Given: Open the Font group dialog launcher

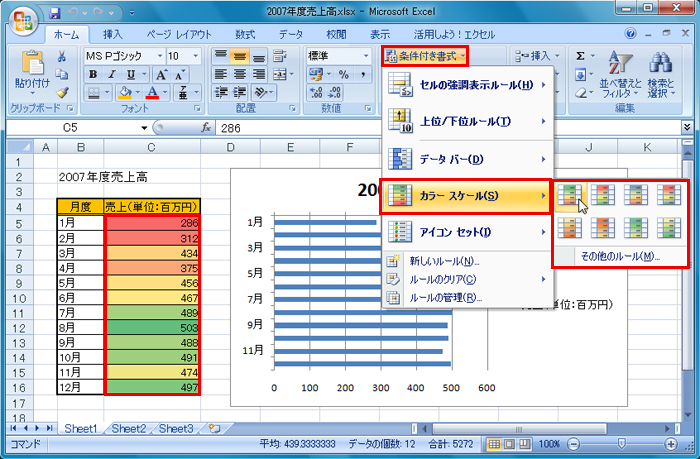Looking at the screenshot, I should (197, 108).
